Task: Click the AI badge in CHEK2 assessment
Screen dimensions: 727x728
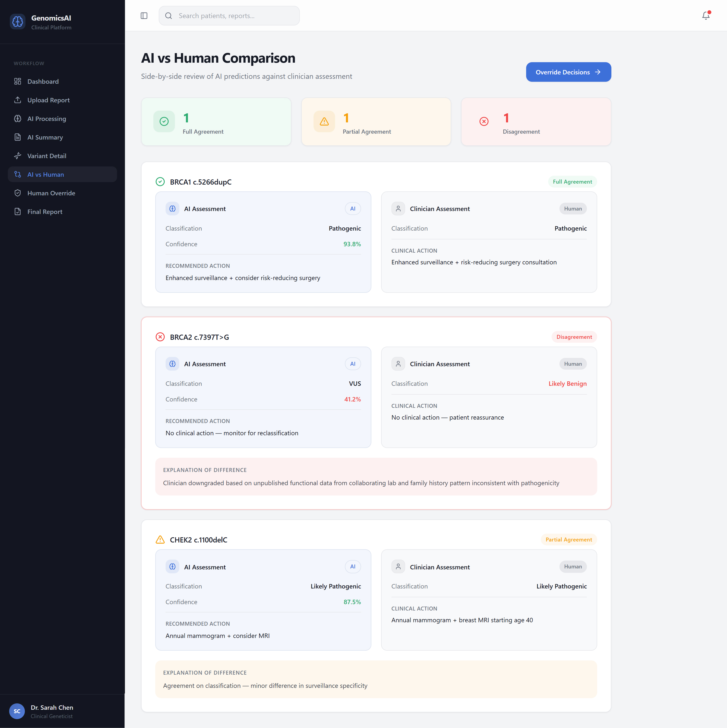Action: [352, 567]
